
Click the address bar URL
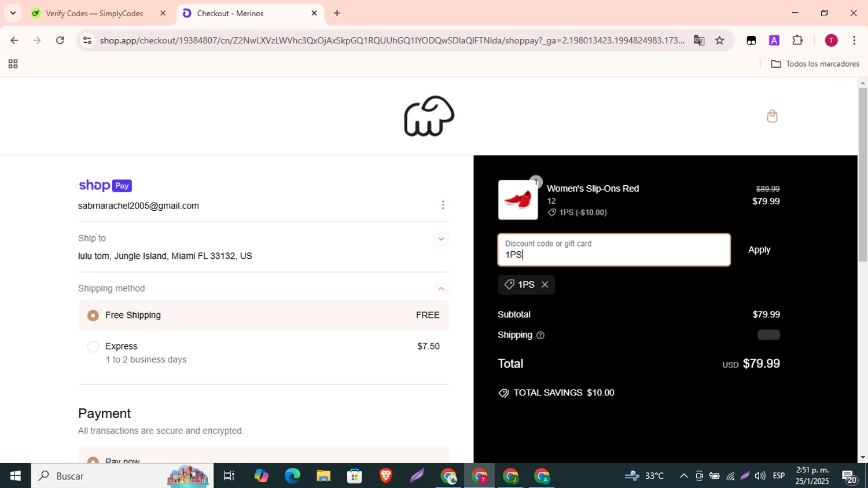[392, 41]
